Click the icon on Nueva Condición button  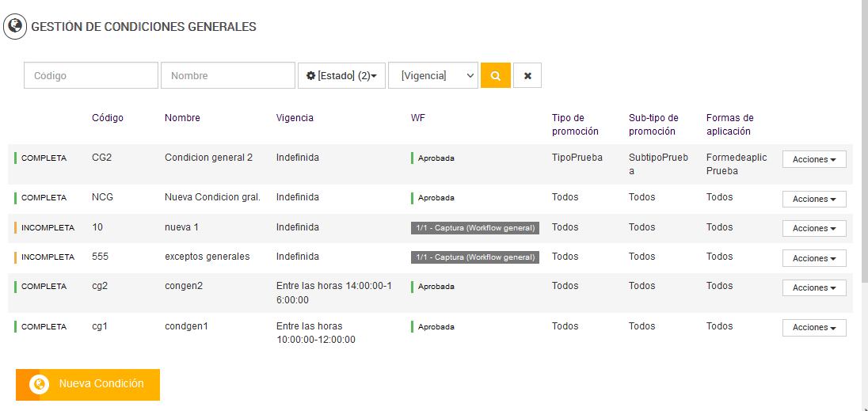click(39, 384)
